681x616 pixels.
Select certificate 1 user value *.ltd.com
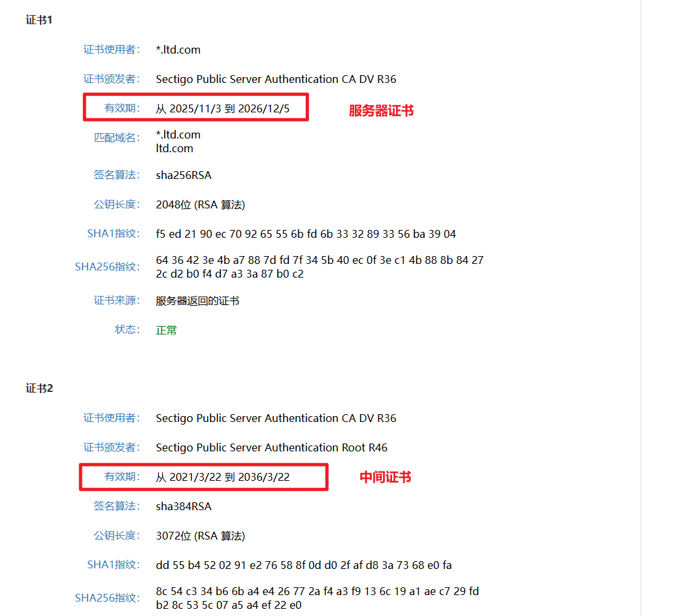click(178, 50)
